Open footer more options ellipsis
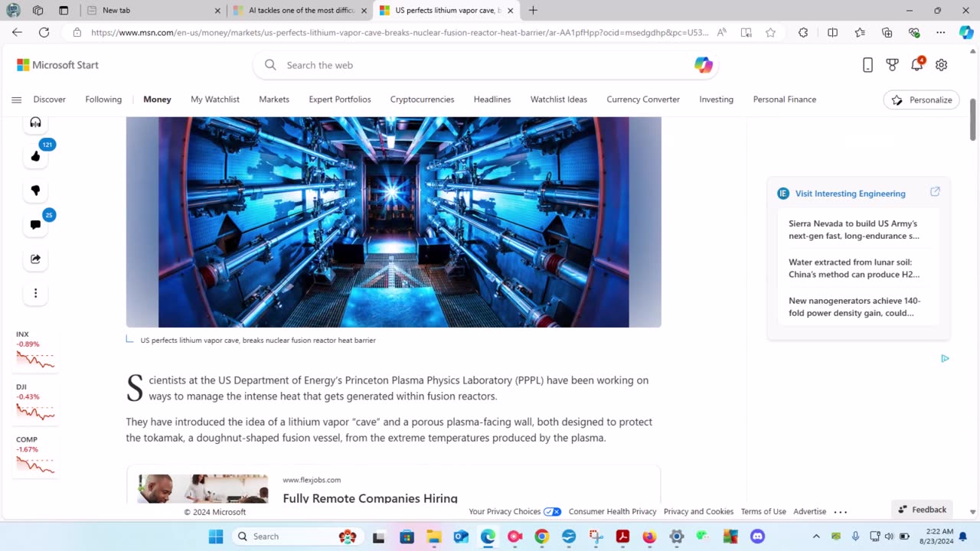 coord(841,511)
